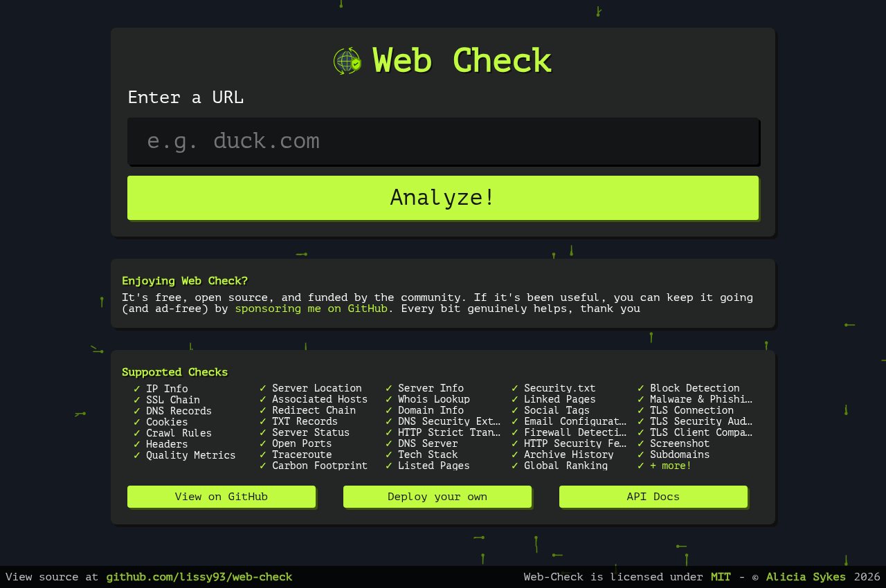Click the DNS Records check item

179,411
